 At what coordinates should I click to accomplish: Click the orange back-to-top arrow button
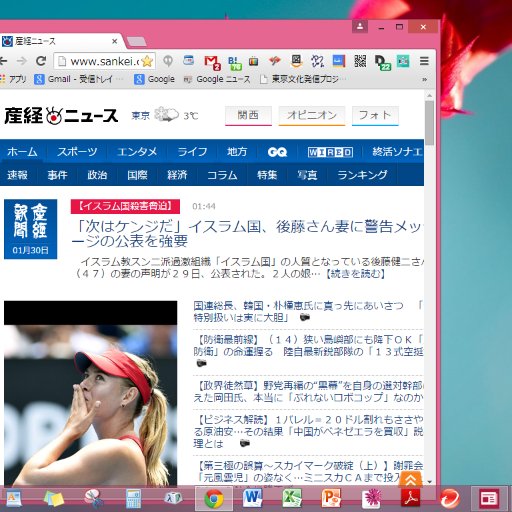pos(411,479)
